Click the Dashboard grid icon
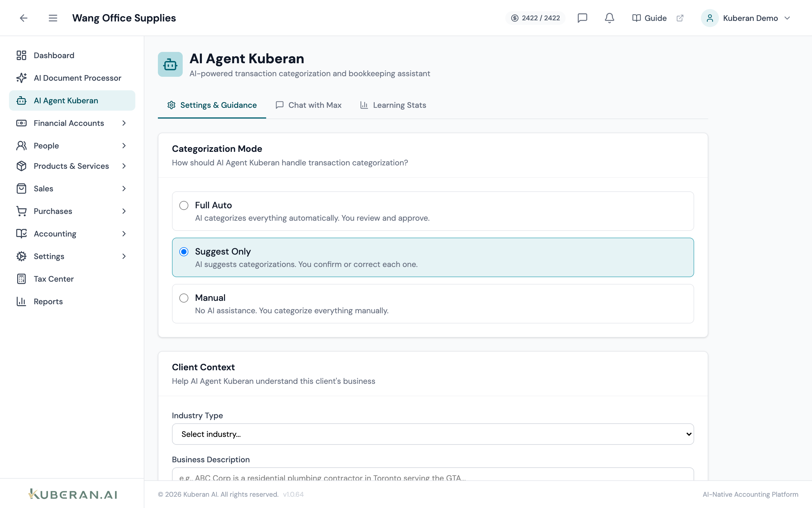The image size is (812, 508). tap(21, 55)
